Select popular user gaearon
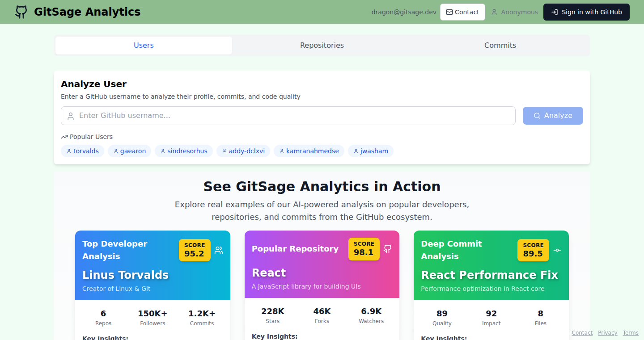This screenshot has height=340, width=644. click(x=130, y=151)
